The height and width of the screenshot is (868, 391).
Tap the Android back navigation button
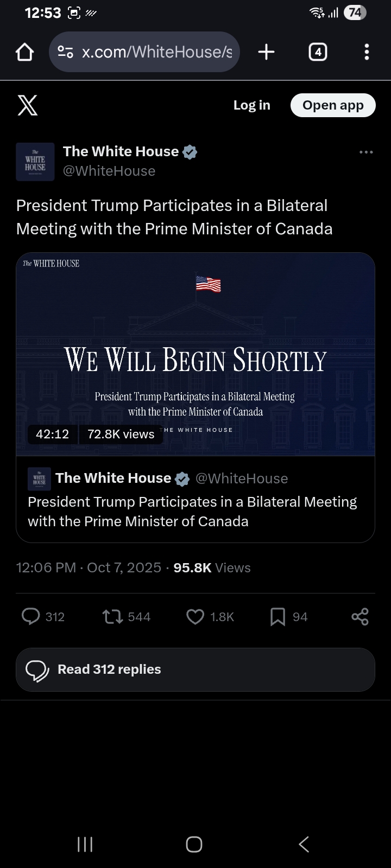click(304, 844)
